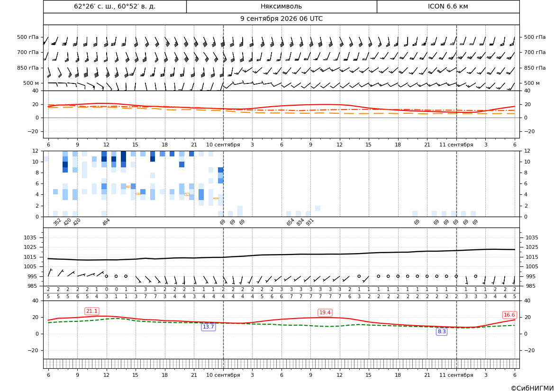Viewport: 554px width, 392px height.
Task: Click the 21.1 max temperature label
Action: click(x=92, y=311)
